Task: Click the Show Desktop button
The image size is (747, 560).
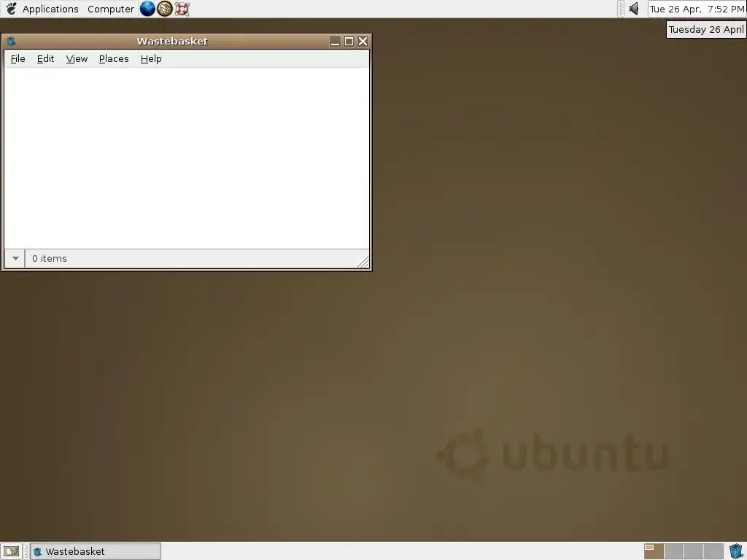Action: click(x=12, y=551)
